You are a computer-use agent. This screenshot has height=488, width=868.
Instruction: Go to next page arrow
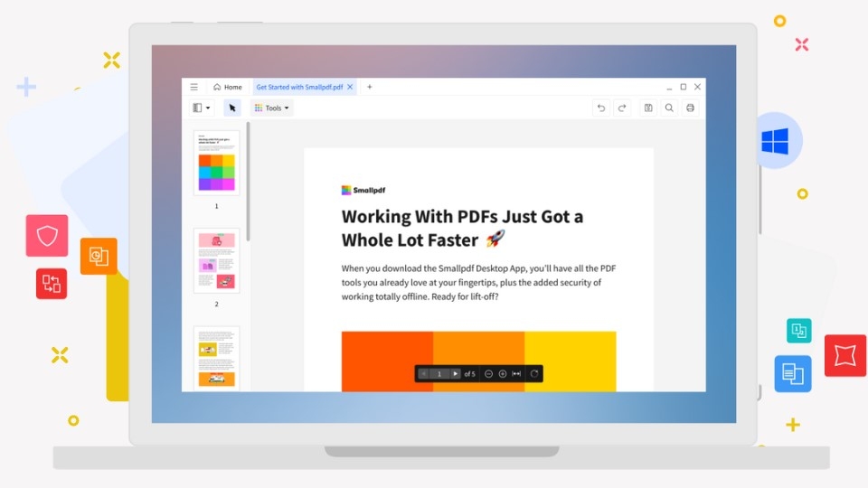455,373
